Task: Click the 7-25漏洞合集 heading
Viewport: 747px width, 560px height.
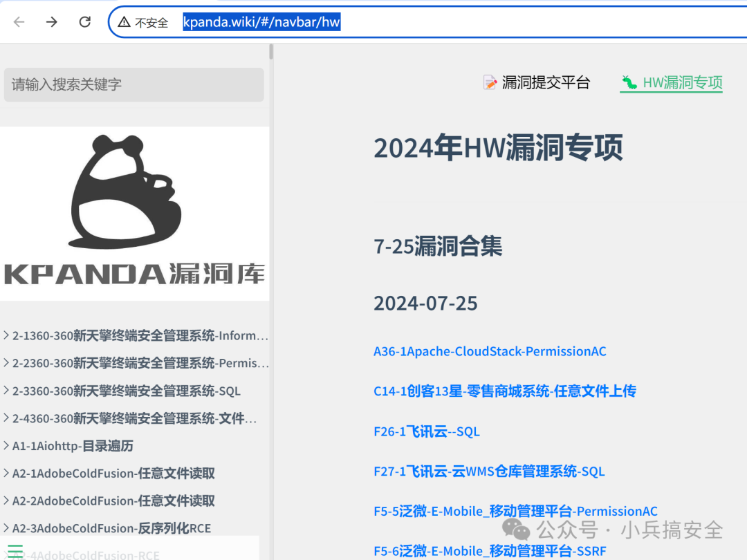Action: coord(438,246)
